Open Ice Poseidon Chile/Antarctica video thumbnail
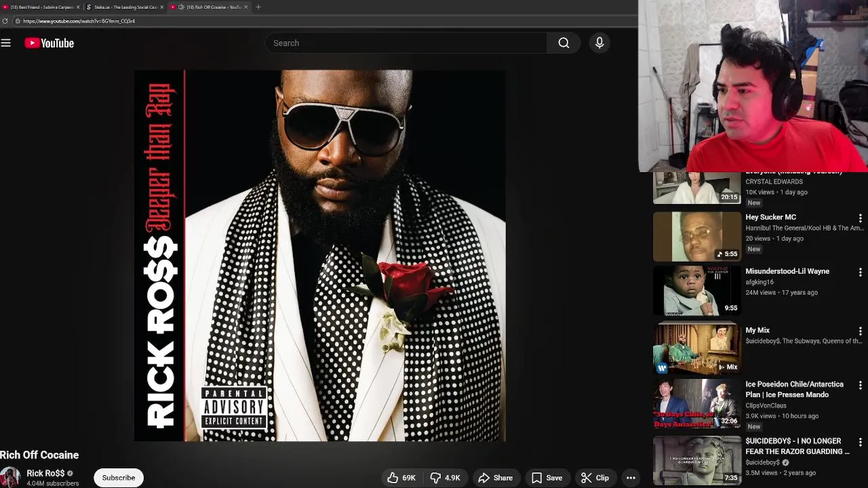This screenshot has width=868, height=488. coord(697,404)
